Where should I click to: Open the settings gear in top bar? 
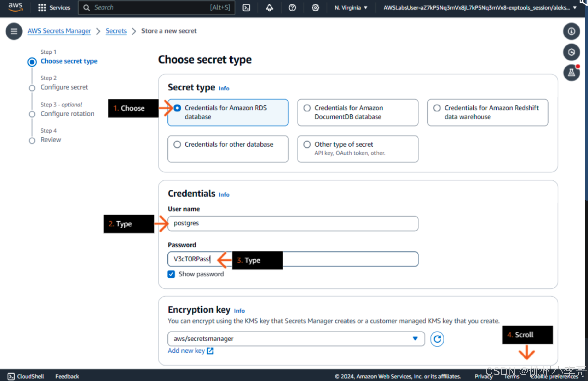click(x=315, y=8)
